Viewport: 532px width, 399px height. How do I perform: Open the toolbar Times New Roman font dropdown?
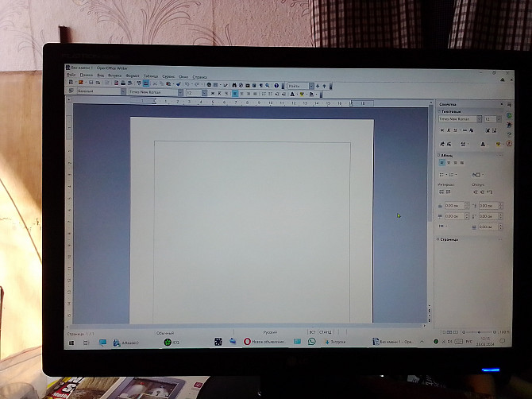click(180, 93)
